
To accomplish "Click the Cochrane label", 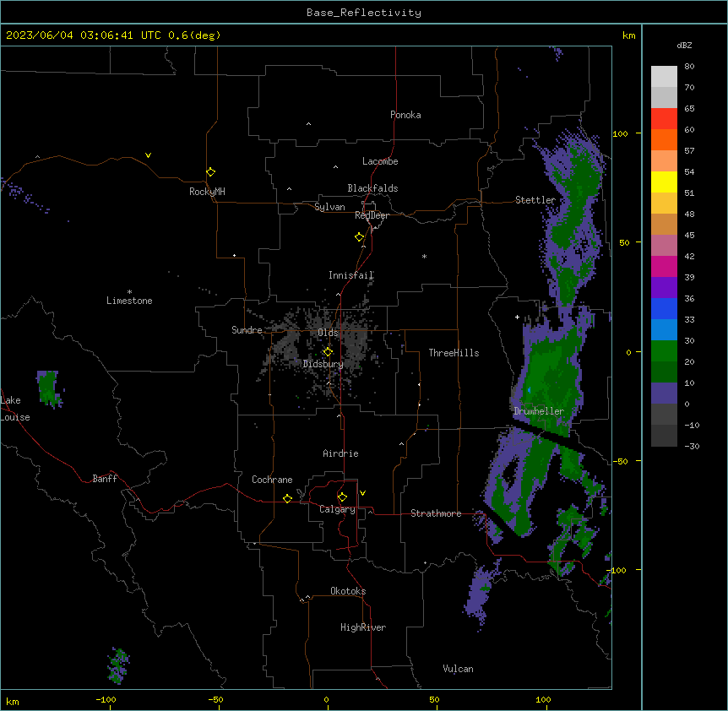I will (x=272, y=480).
